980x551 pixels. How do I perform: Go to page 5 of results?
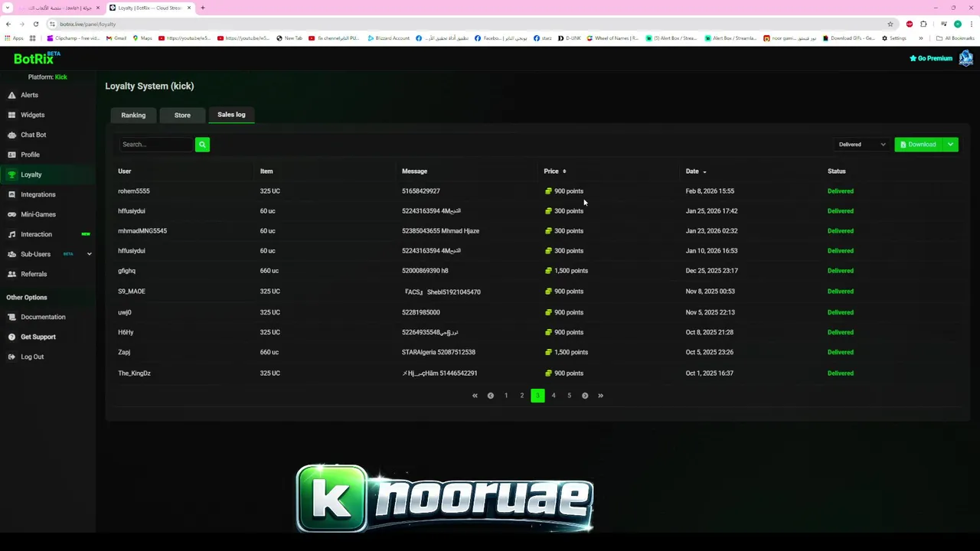pyautogui.click(x=569, y=396)
